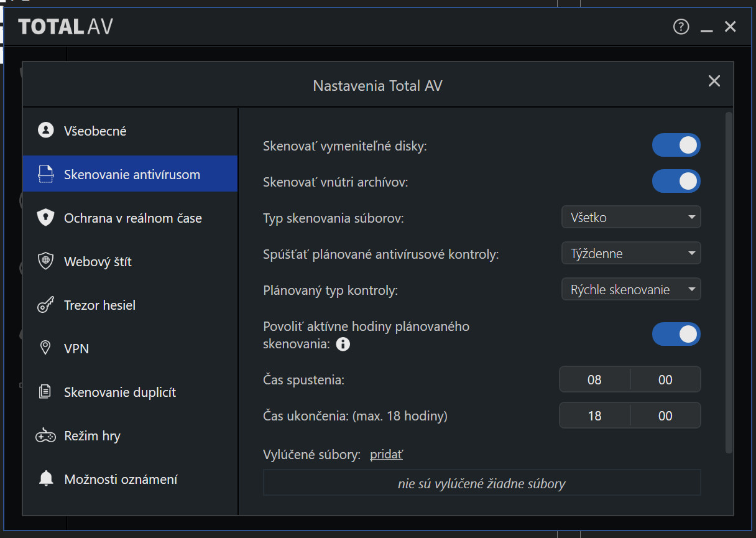This screenshot has width=756, height=538.
Task: Expand the Týždenne schedule dropdown
Action: [x=631, y=254]
